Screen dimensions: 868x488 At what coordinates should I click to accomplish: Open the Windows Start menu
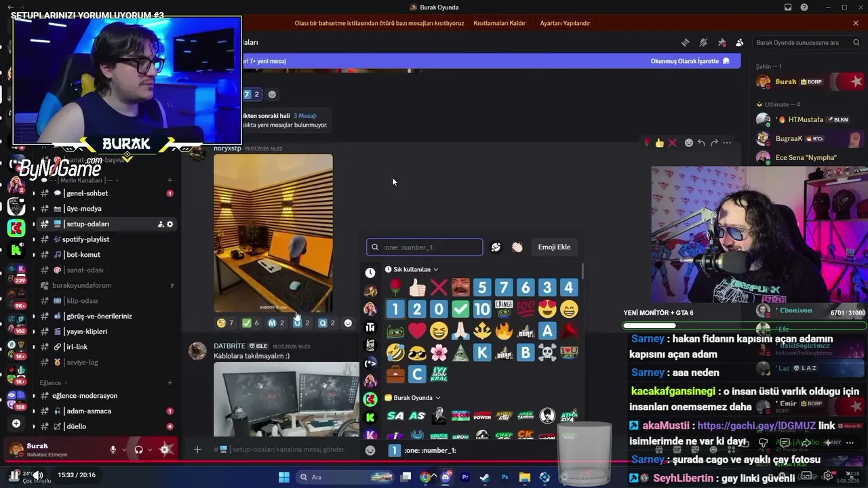click(283, 477)
